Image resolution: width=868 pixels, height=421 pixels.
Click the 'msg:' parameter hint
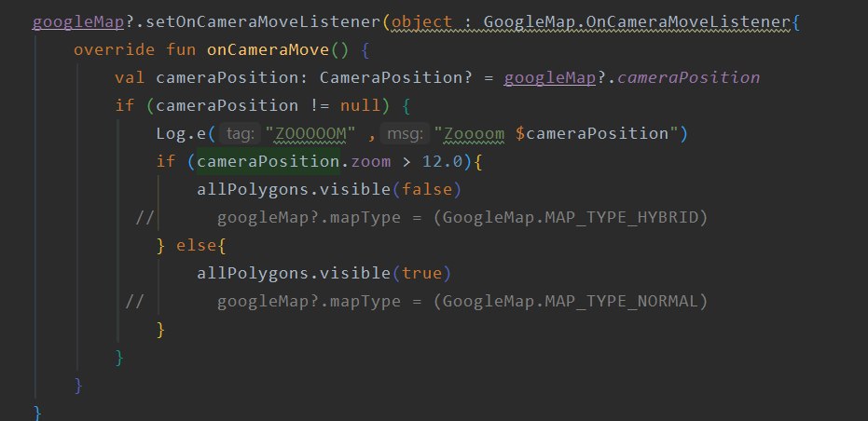pos(406,133)
